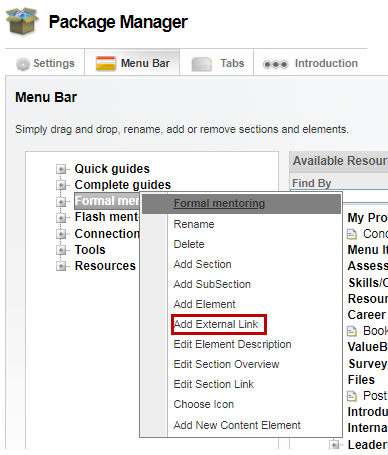Open the Introduction tab
The image size is (388, 455).
pyautogui.click(x=310, y=63)
